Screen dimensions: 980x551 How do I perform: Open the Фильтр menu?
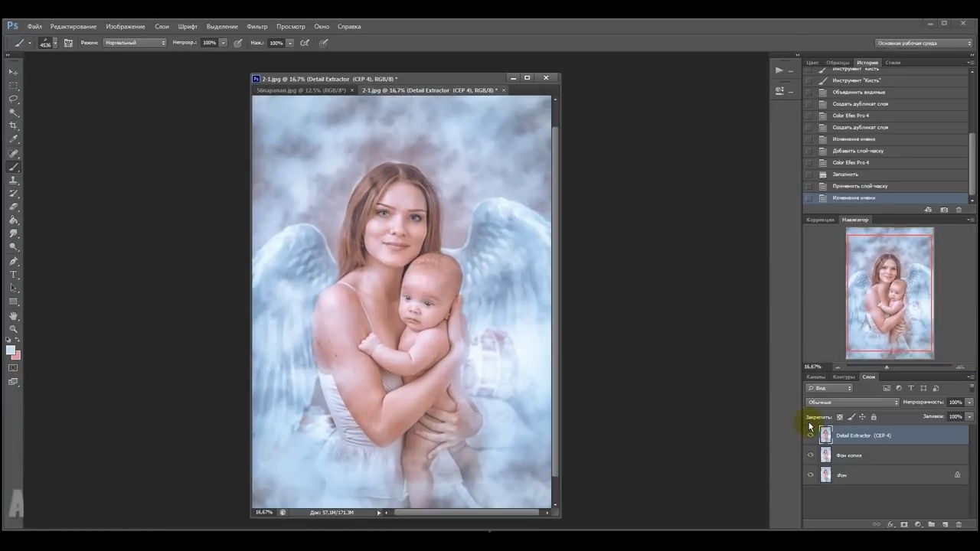tap(257, 27)
